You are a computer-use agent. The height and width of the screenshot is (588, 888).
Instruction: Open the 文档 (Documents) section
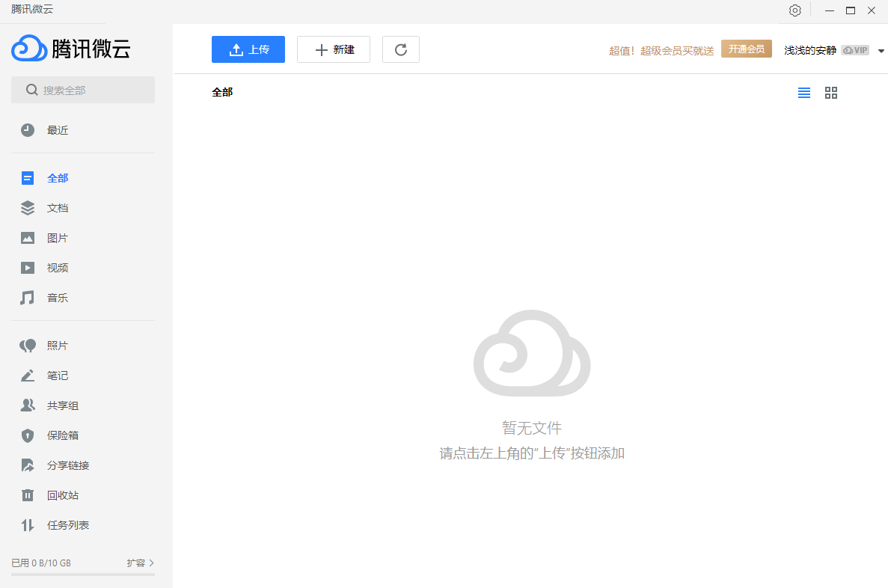pyautogui.click(x=58, y=207)
